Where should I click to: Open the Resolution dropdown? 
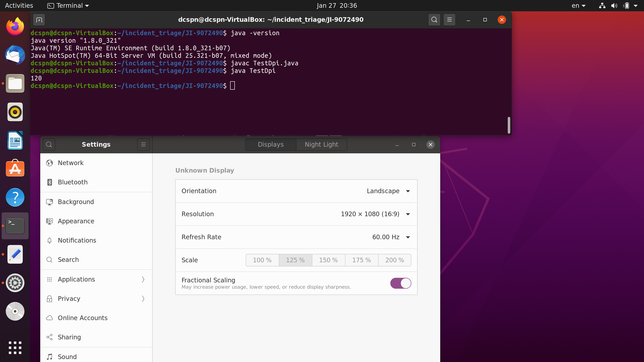375,214
